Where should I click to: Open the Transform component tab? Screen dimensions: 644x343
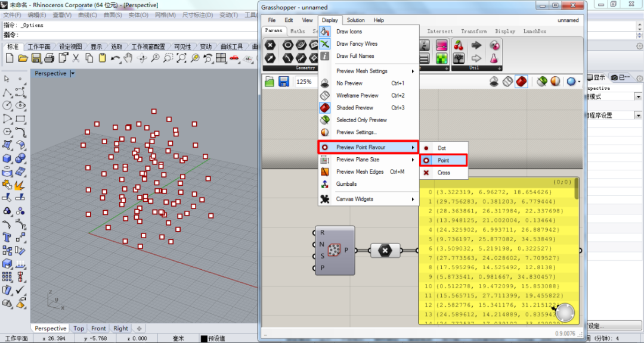coord(473,31)
